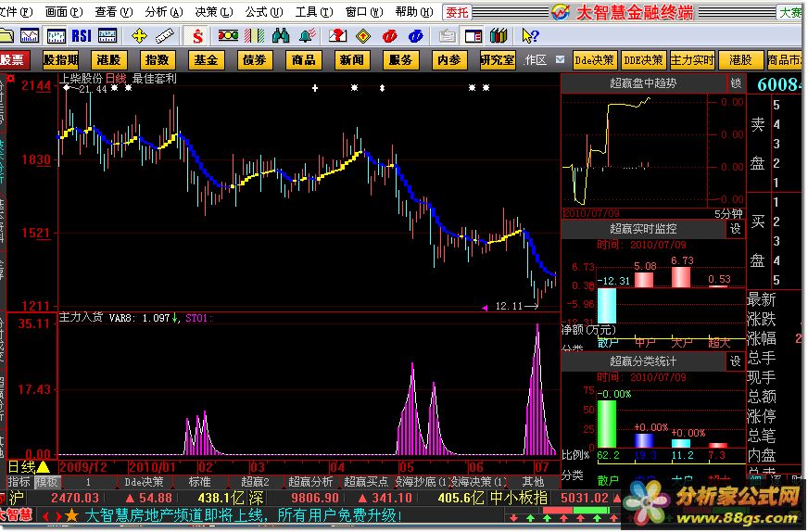Screen dimensions: 808x532
Task: Select the 商品 market button
Action: tap(304, 60)
